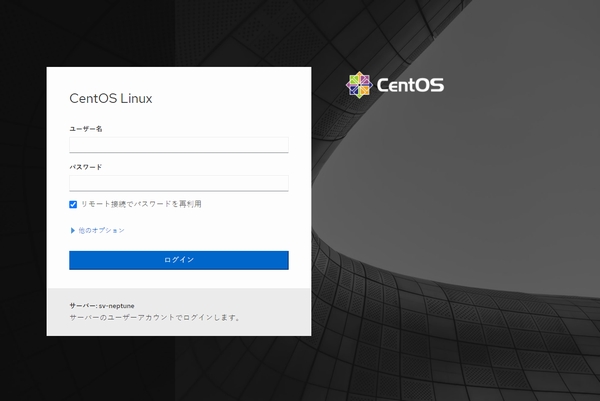
Task: Focus the パスワード input field
Action: (x=179, y=183)
